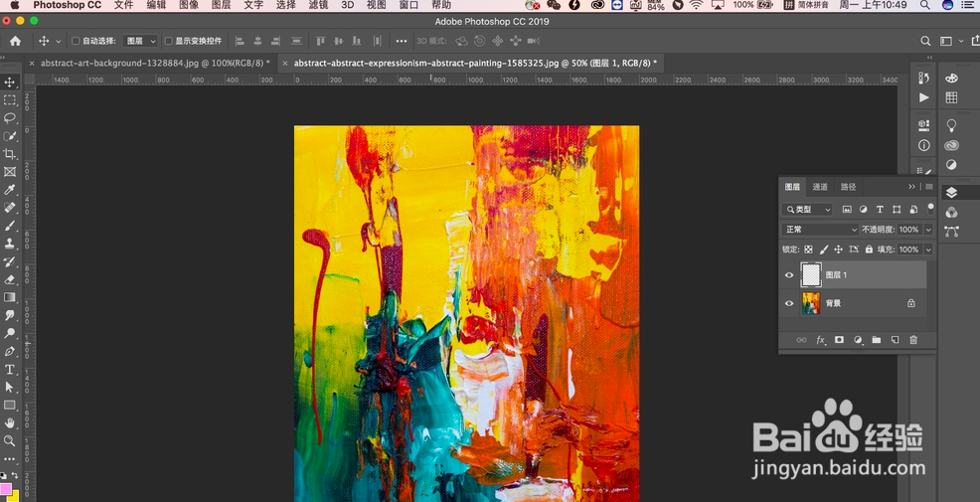Hide the 背景 layer eye icon

point(789,303)
